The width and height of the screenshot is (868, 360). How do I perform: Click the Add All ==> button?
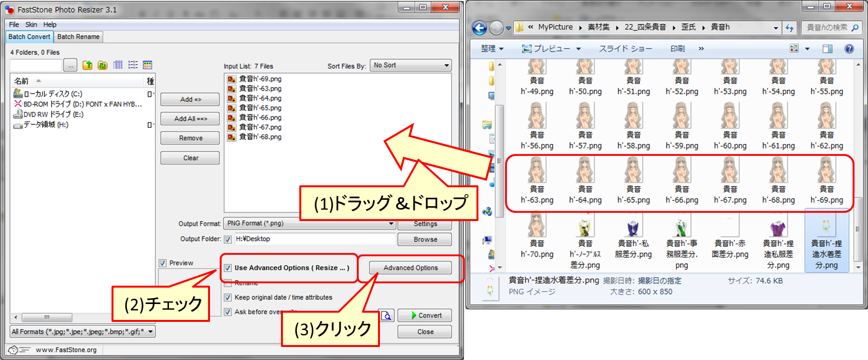tap(190, 119)
